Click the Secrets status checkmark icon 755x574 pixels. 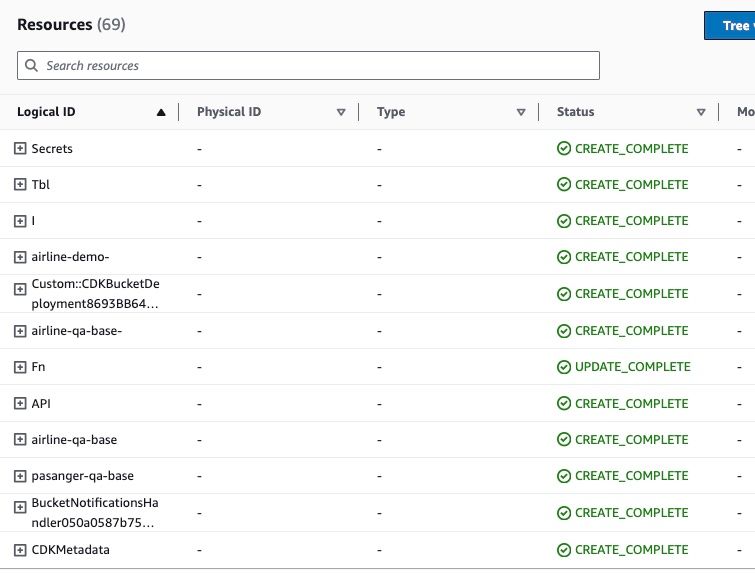(x=564, y=148)
